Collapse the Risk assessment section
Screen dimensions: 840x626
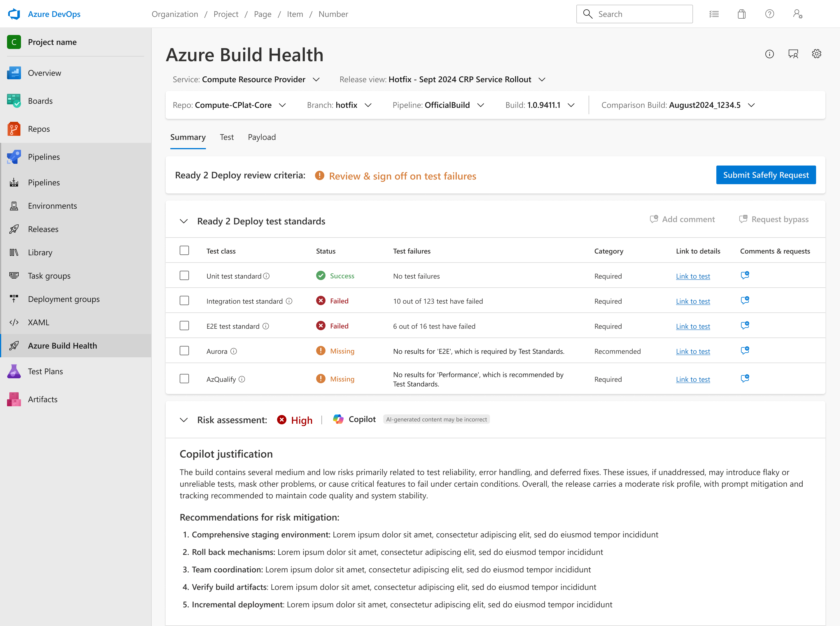click(184, 420)
